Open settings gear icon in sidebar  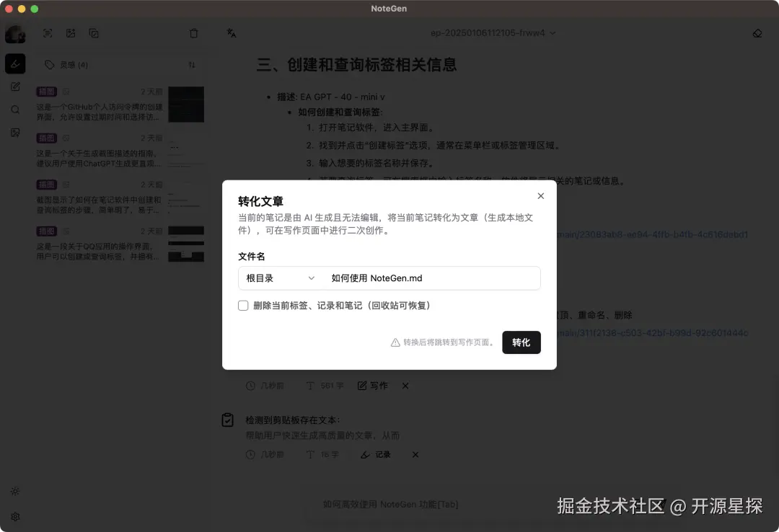pos(15,517)
